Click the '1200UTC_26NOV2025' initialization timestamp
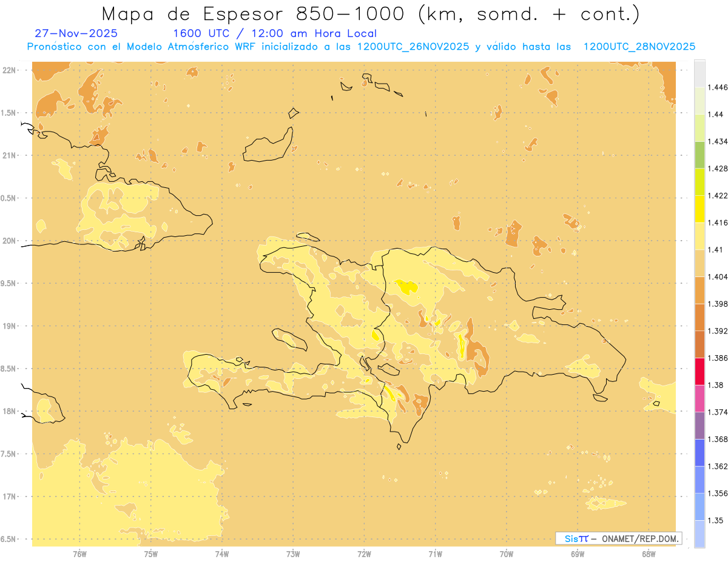Screen dimensions: 728x562 tap(413, 47)
